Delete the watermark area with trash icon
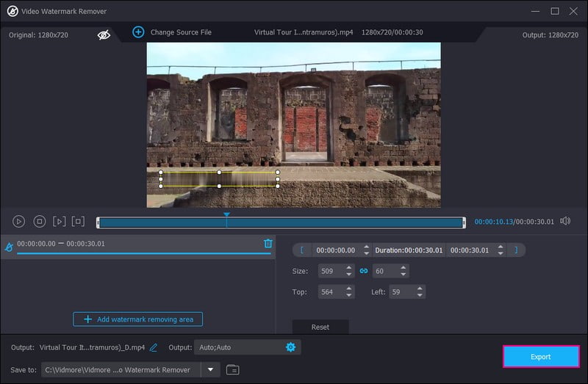 tap(268, 244)
